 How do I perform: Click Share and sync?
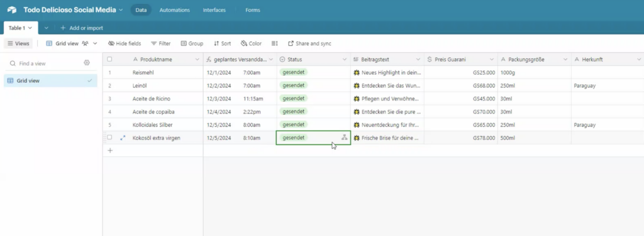[x=309, y=43]
